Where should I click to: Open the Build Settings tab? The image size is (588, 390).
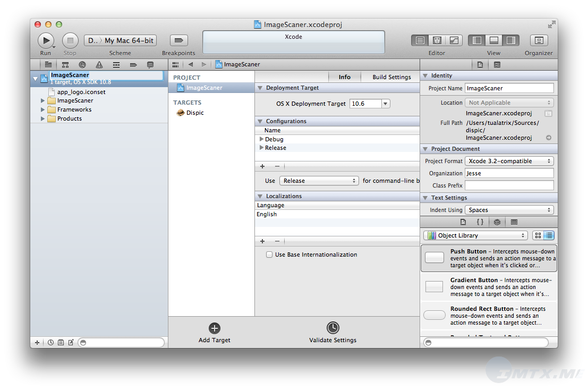coord(391,77)
